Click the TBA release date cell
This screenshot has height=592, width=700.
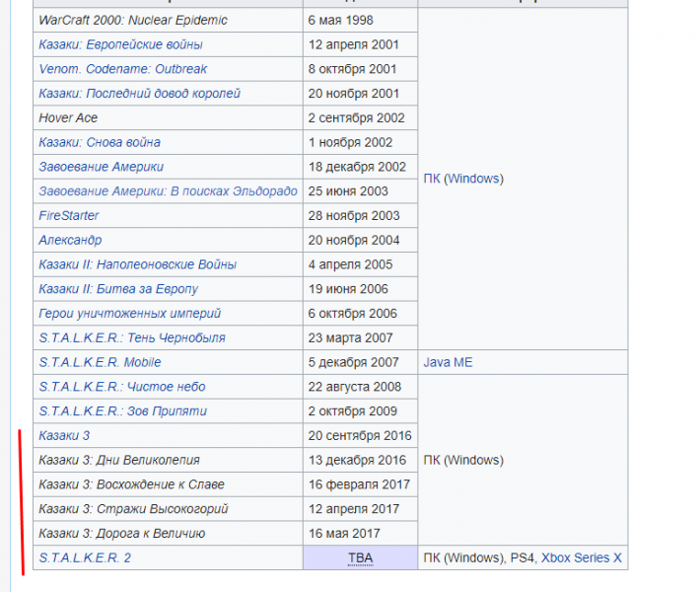[360, 557]
